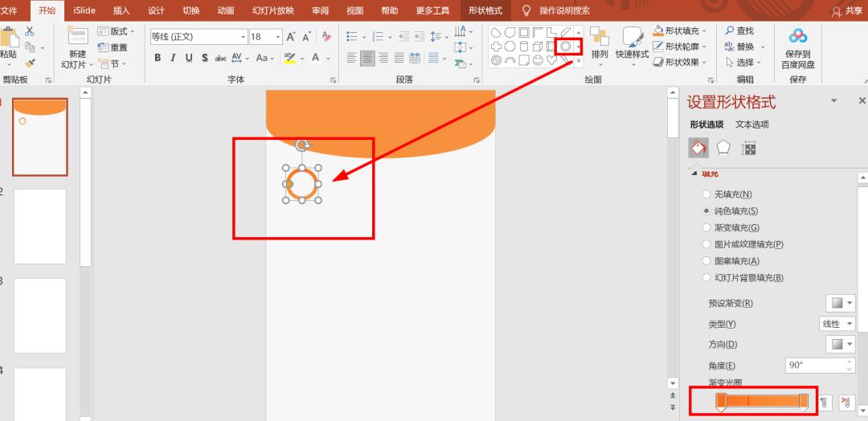The height and width of the screenshot is (421, 868).
Task: Open the Preset gradients (预设渐变) dropdown
Action: point(841,303)
